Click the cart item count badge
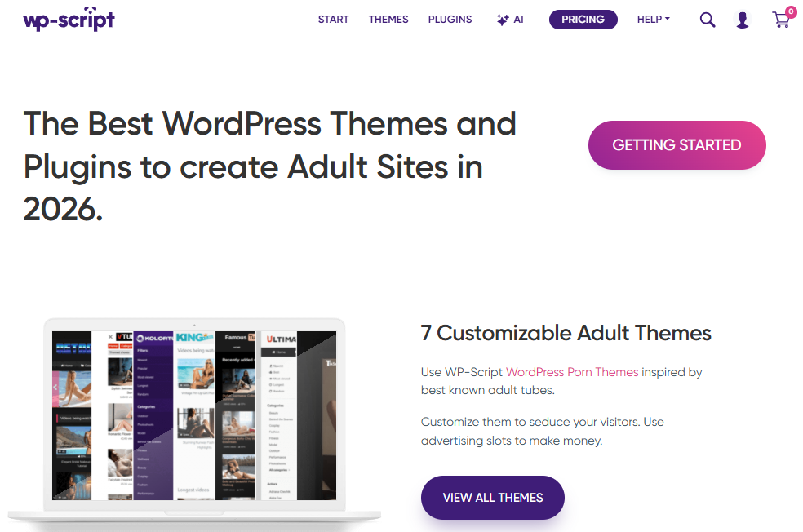The width and height of the screenshot is (803, 532). coord(790,11)
